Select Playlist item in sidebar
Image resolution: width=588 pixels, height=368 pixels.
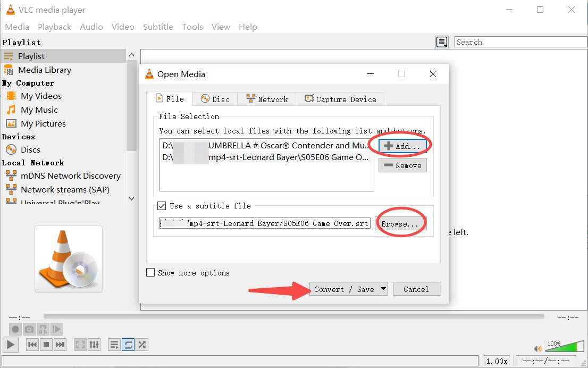[63, 56]
